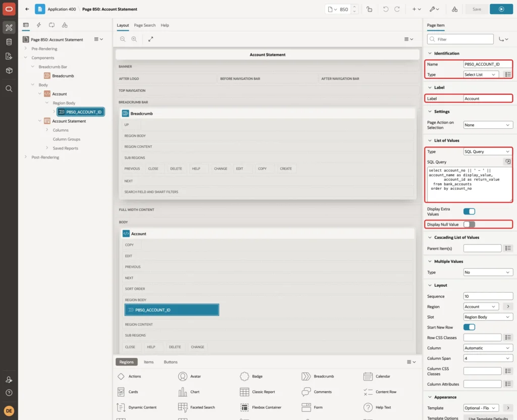This screenshot has width=517, height=420.
Task: Click the Label Account input field
Action: (488, 98)
